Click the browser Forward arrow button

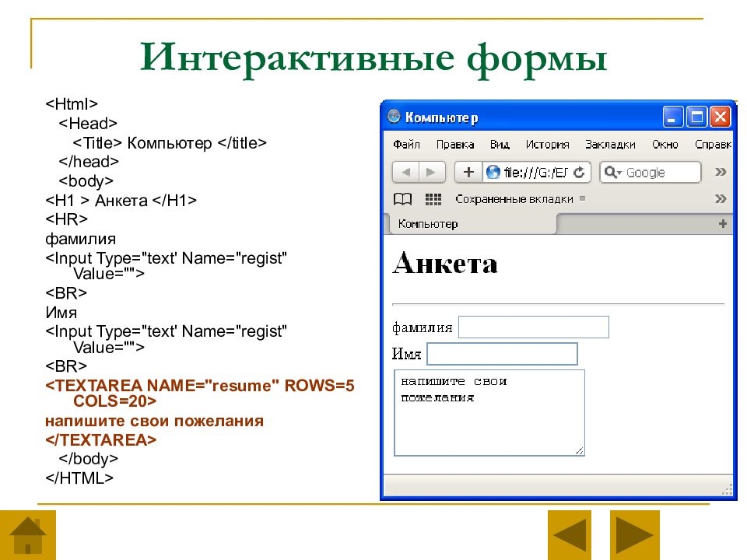coord(432,173)
